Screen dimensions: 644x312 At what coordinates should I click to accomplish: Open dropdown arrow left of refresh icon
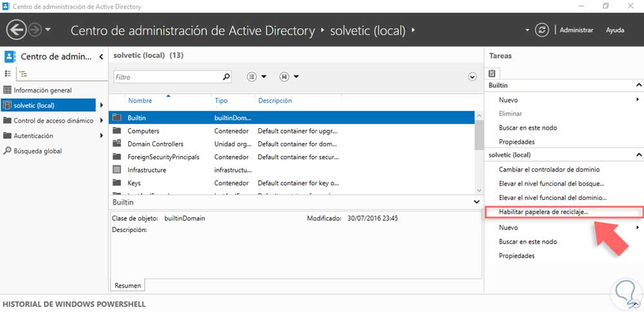point(527,30)
